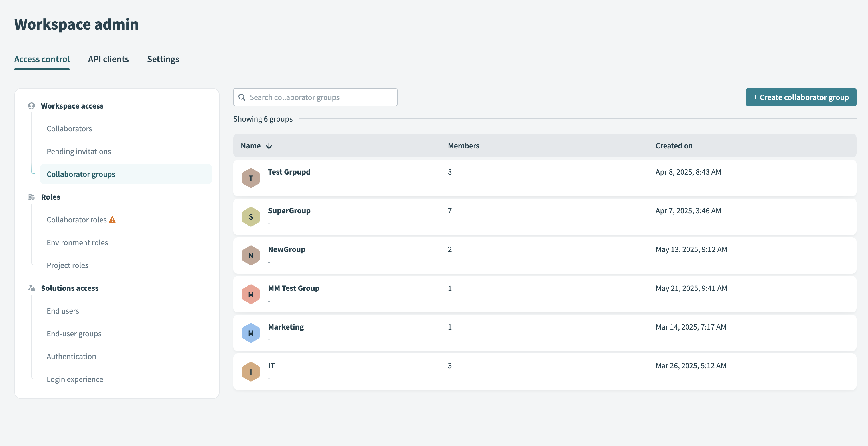Click the Roles section icon
The width and height of the screenshot is (868, 446).
pyautogui.click(x=31, y=197)
